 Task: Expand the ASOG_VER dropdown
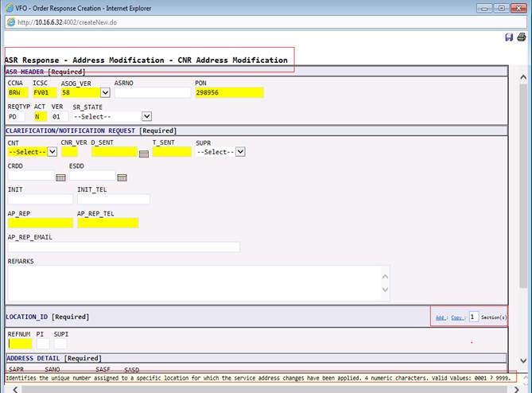105,92
